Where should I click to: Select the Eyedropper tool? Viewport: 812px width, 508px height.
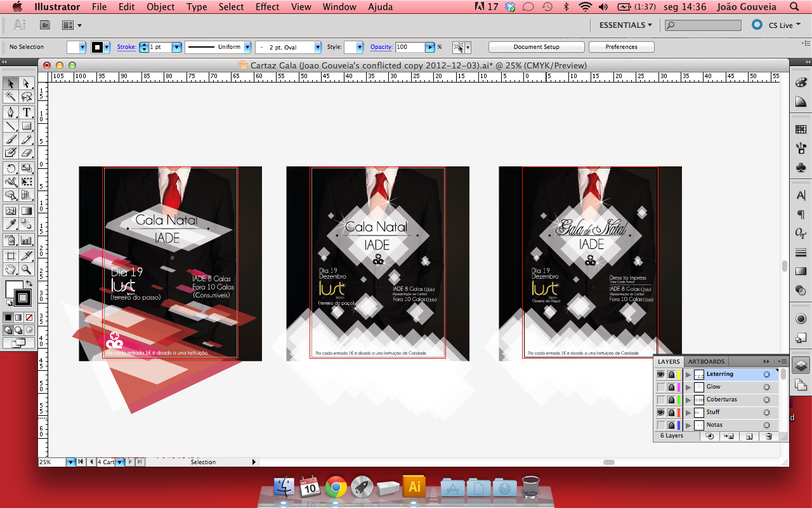11,224
